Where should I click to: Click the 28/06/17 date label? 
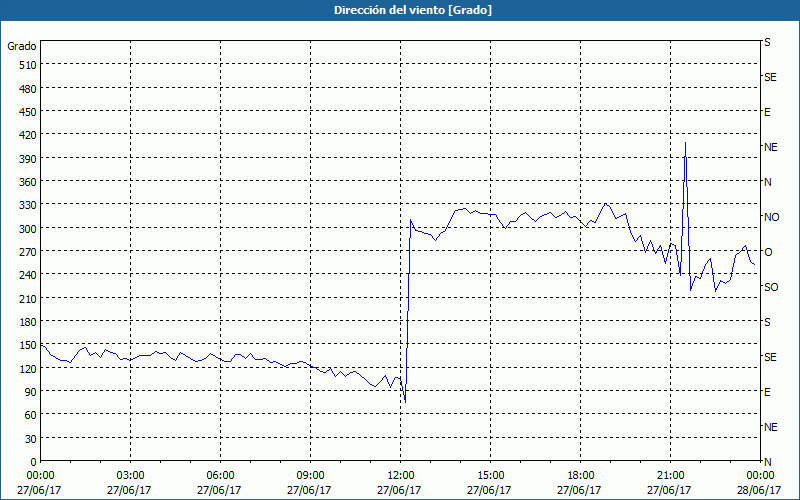click(x=759, y=490)
